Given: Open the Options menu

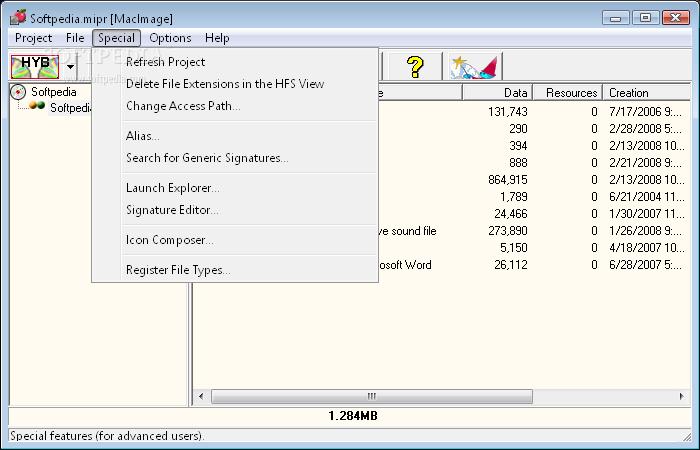Looking at the screenshot, I should [x=170, y=38].
